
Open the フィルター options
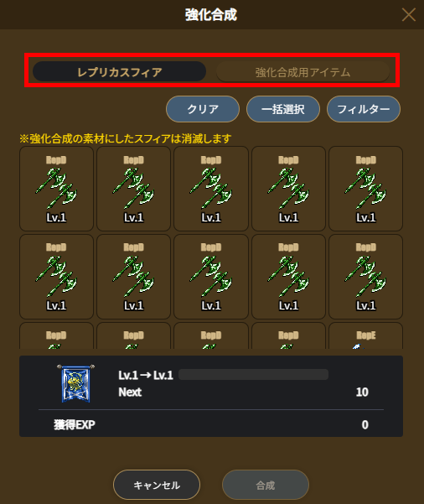click(x=364, y=109)
